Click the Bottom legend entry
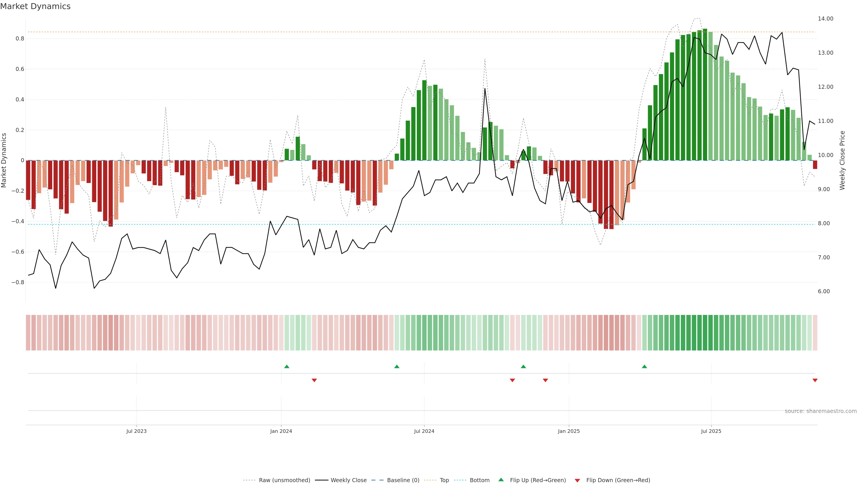The width and height of the screenshot is (868, 488). 479,480
